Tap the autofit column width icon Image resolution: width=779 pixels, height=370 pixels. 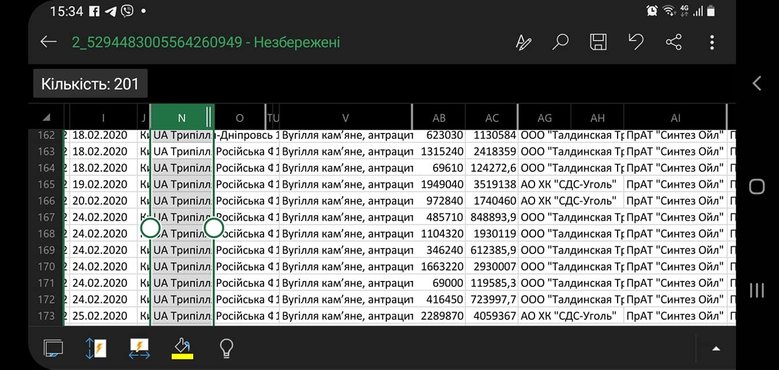pos(140,349)
